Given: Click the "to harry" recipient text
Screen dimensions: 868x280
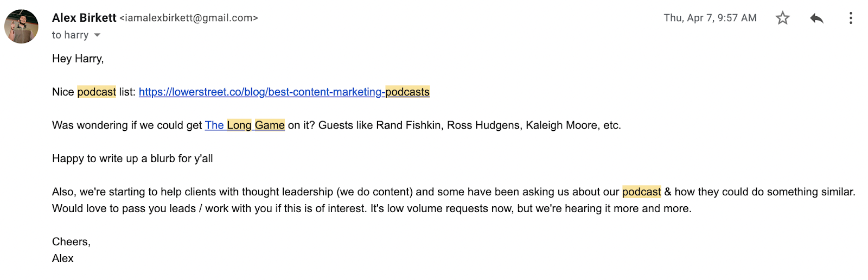Looking at the screenshot, I should tap(70, 35).
